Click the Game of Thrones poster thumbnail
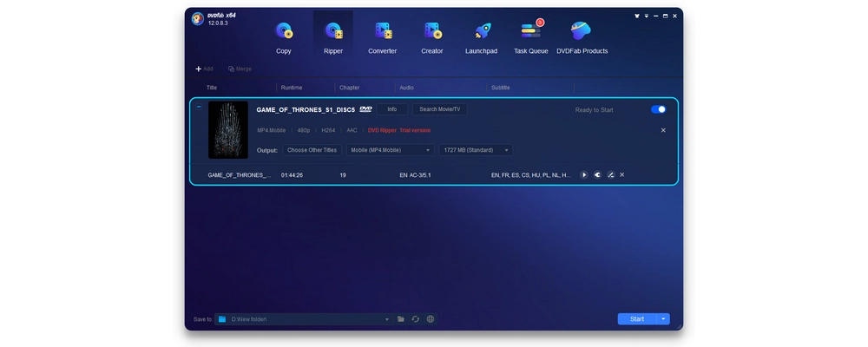This screenshot has width=868, height=347. click(x=228, y=130)
